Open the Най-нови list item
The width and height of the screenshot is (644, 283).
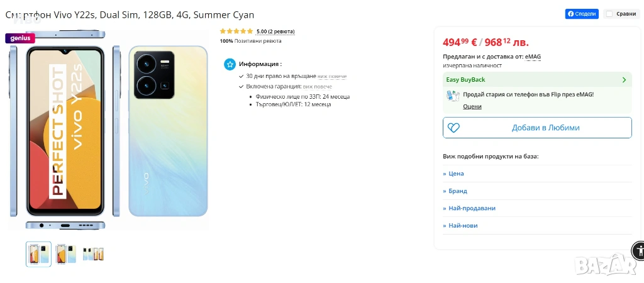463,226
